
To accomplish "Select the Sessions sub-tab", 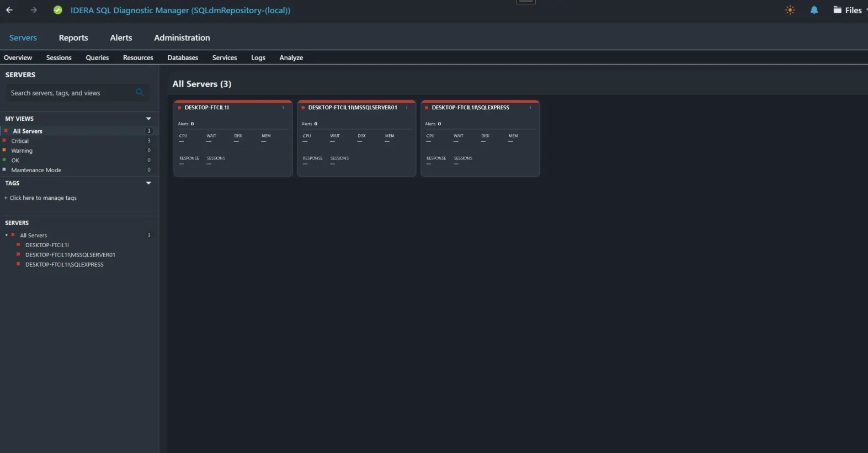I will (59, 57).
